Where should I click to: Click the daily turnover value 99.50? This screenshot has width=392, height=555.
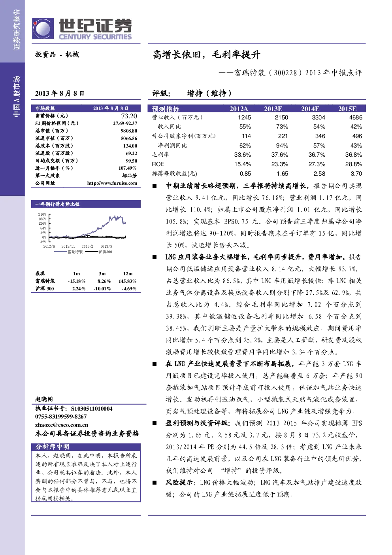coord(132,161)
